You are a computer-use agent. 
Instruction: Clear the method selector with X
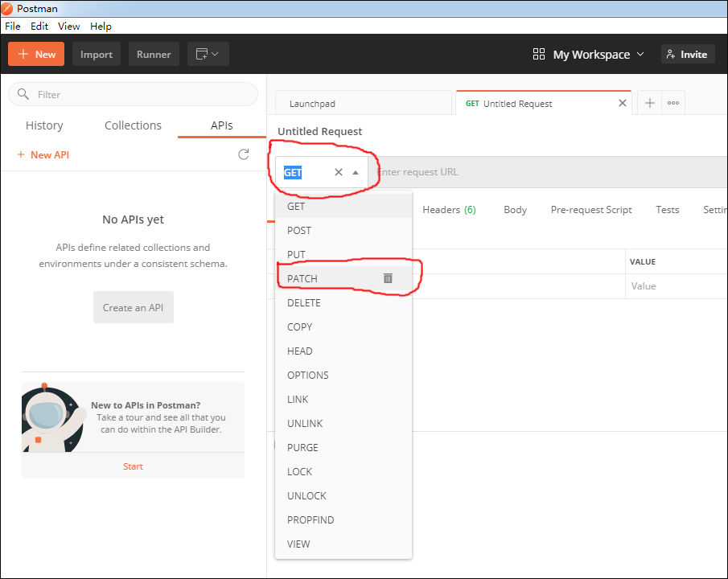[339, 172]
